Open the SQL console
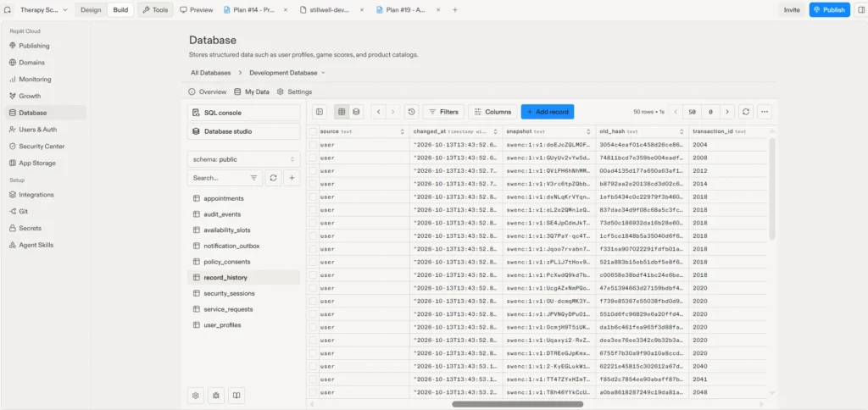 (243, 113)
